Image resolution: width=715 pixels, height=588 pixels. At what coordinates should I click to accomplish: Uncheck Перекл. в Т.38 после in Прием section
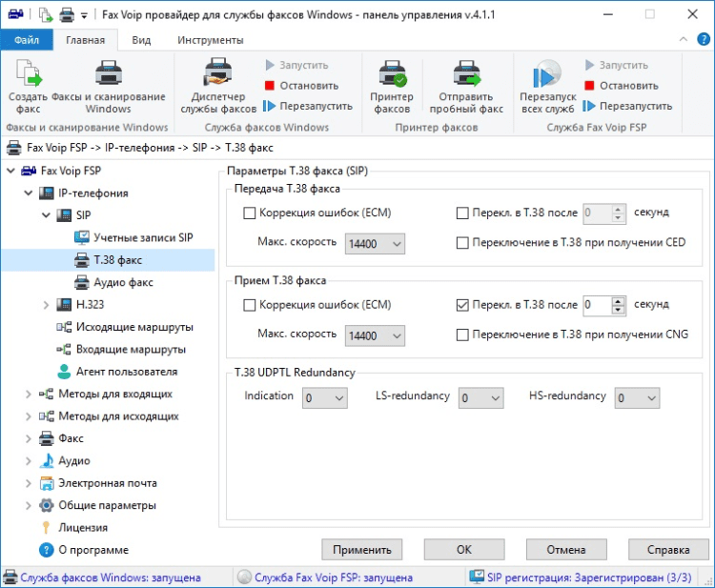point(462,305)
